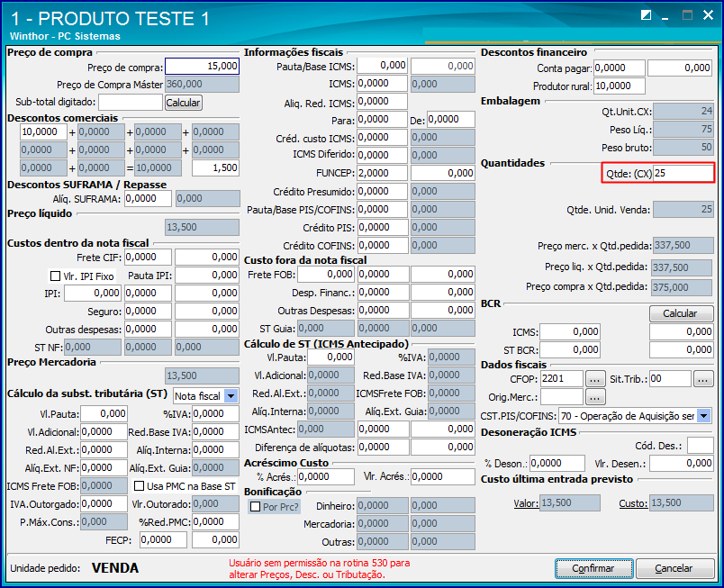The height and width of the screenshot is (588, 724).
Task: Click the VENDA unidade pedido text
Action: pos(115,568)
